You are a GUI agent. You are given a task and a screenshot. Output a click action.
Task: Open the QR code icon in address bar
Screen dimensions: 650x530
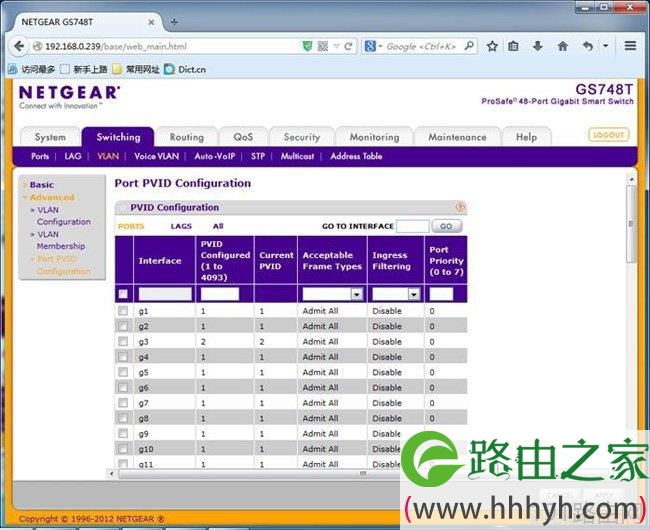coord(323,46)
